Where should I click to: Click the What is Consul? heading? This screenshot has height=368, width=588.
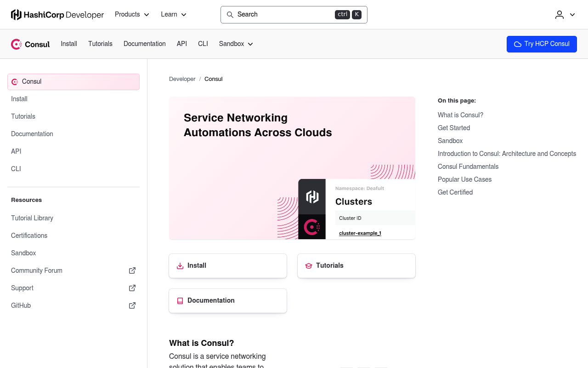point(202,343)
